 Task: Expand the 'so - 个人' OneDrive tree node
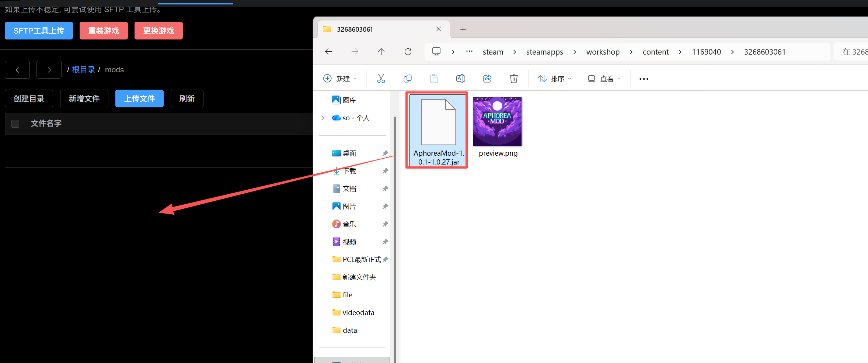(x=323, y=118)
